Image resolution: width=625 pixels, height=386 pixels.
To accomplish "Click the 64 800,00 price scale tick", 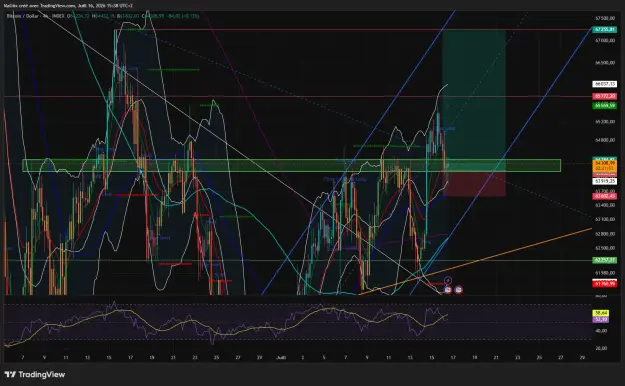I will tap(604, 140).
